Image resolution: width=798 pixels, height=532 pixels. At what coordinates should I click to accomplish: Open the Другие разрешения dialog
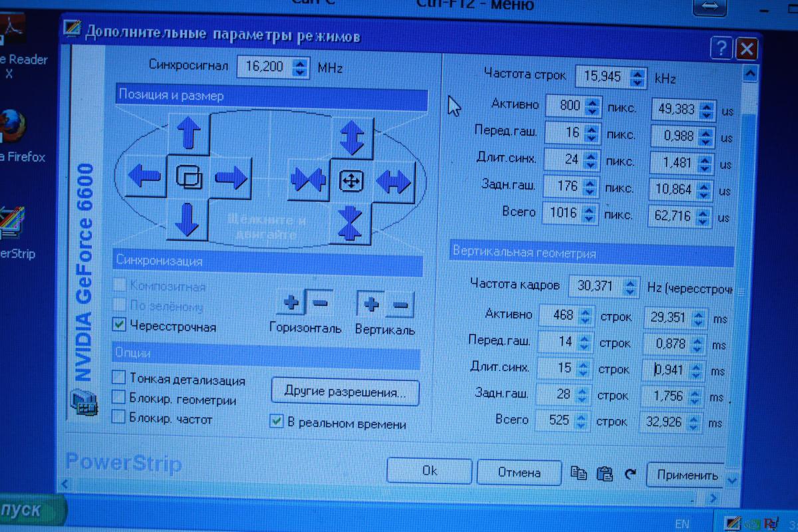tap(345, 392)
